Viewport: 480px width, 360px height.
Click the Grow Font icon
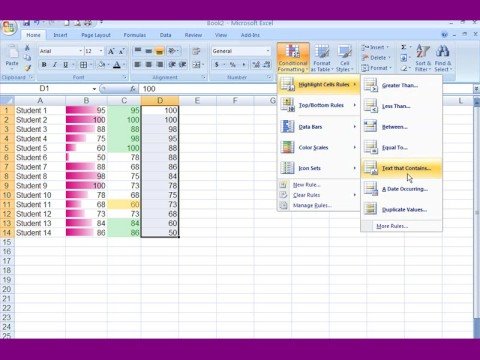tap(111, 51)
